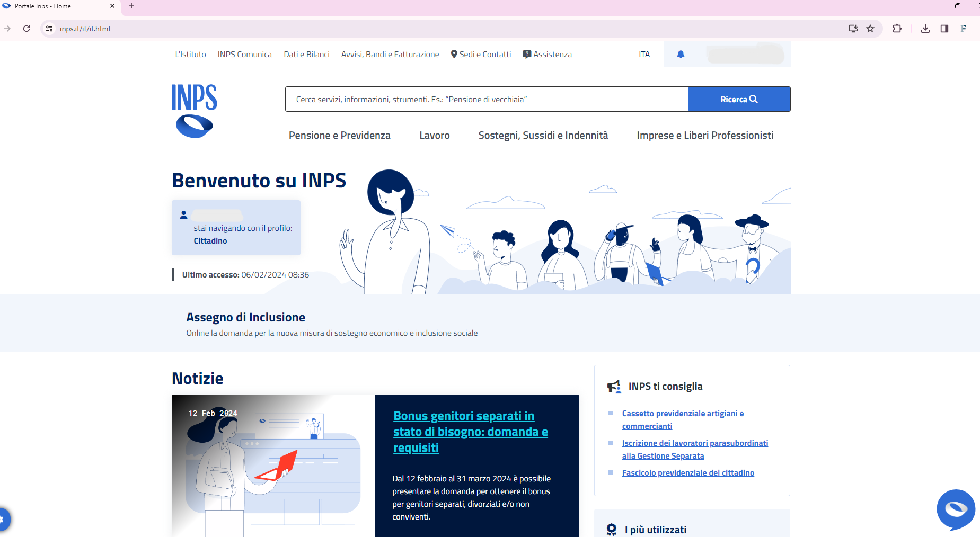
Task: Click the INPS logo
Action: pos(194,111)
